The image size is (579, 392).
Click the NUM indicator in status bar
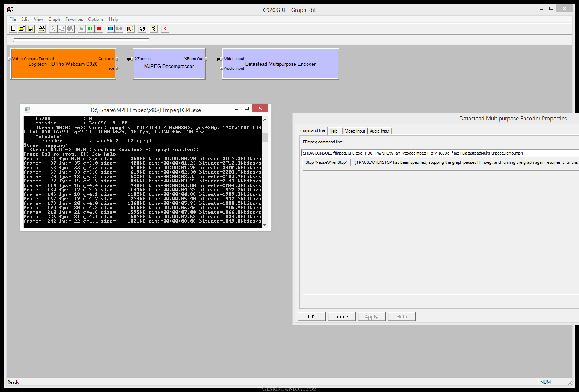pos(546,382)
